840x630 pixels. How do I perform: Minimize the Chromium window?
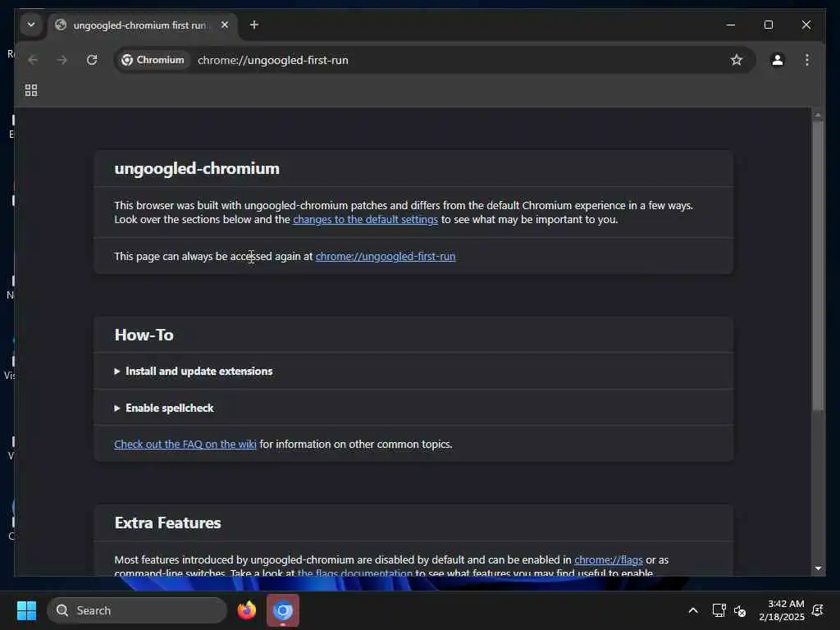pos(731,25)
